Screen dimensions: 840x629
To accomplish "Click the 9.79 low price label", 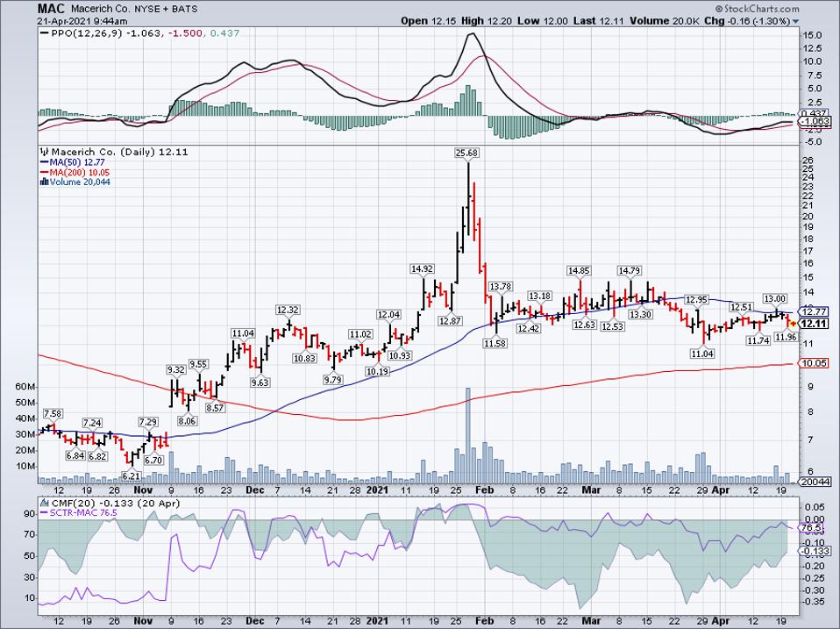I will (x=332, y=380).
